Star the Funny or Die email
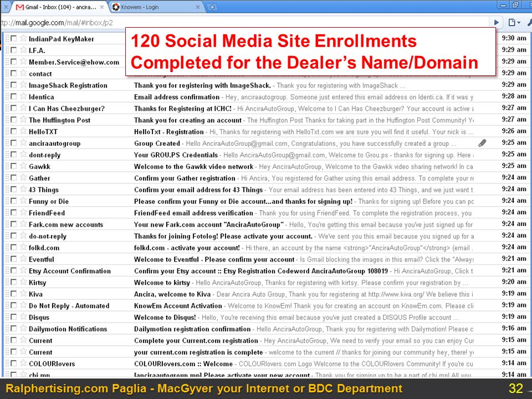Image resolution: width=532 pixels, height=399 pixels. click(x=23, y=201)
